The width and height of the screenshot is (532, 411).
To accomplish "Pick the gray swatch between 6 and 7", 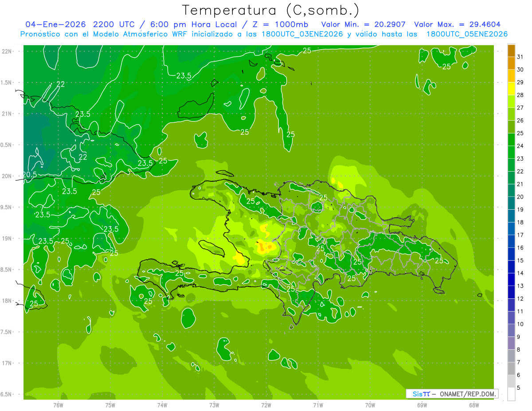I will point(511,368).
